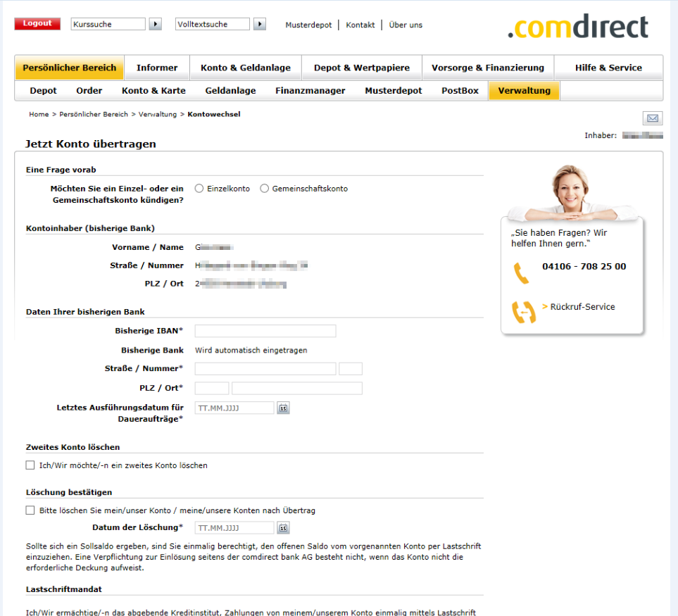Open the Vorsorge & Finanzierung tab
Image resolution: width=678 pixels, height=616 pixels.
[x=488, y=68]
